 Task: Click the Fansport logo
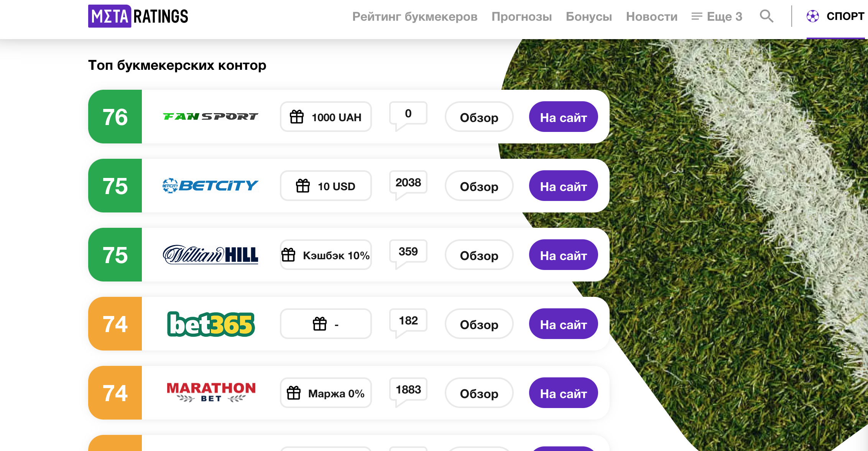210,116
